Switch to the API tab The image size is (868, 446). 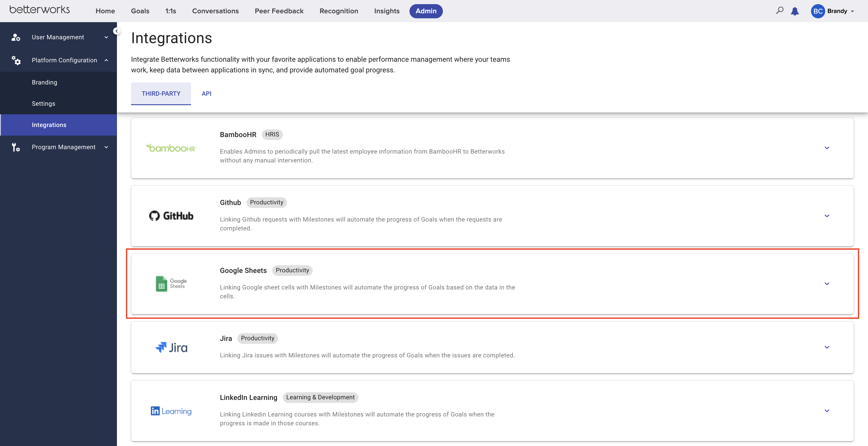[207, 94]
